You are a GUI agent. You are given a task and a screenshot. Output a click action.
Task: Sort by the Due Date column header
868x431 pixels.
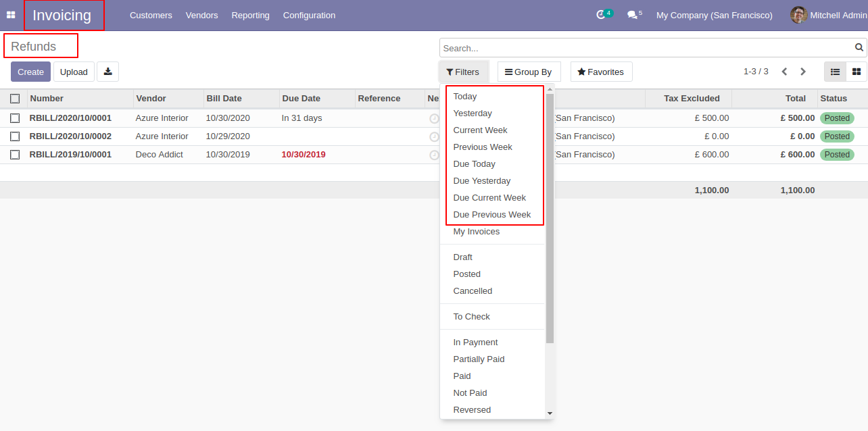(x=301, y=99)
